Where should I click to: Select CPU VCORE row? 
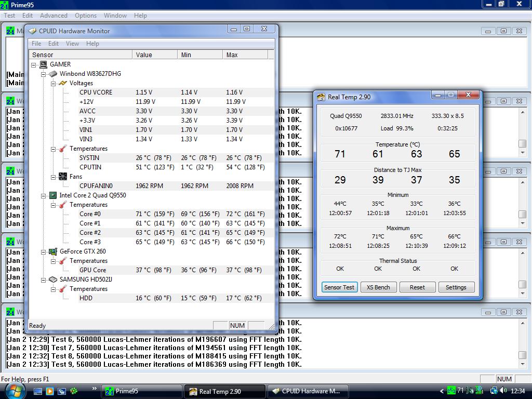pyautogui.click(x=176, y=92)
